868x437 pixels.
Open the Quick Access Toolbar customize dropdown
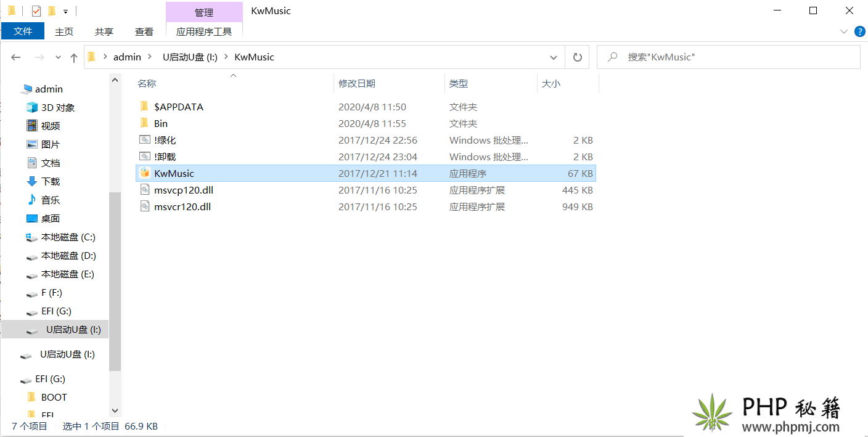pyautogui.click(x=65, y=11)
